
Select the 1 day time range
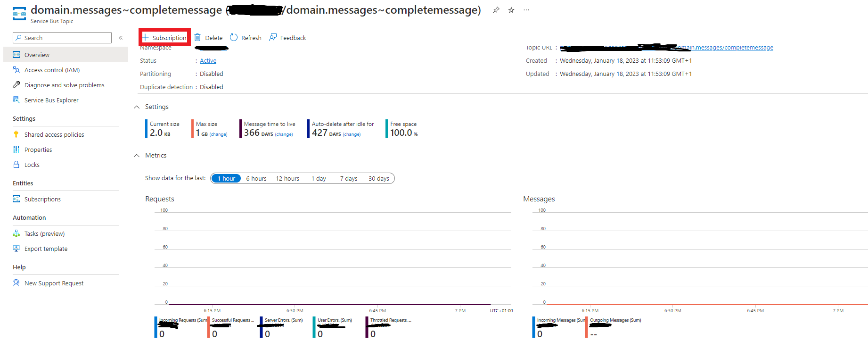[x=319, y=178]
